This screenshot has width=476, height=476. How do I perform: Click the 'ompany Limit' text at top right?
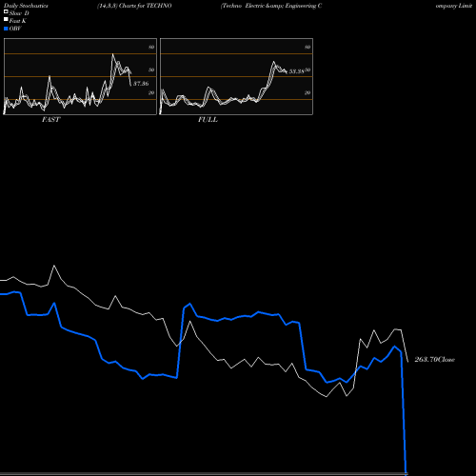pyautogui.click(x=454, y=6)
